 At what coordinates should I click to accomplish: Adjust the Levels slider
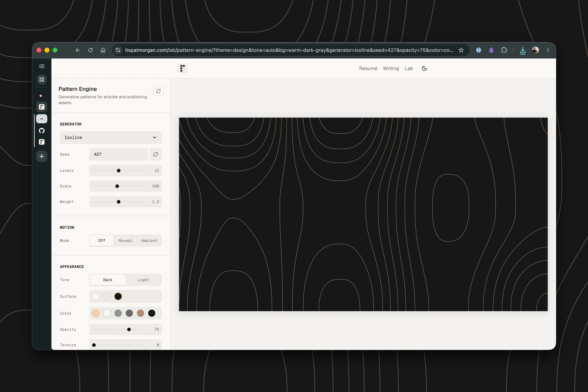(x=118, y=170)
